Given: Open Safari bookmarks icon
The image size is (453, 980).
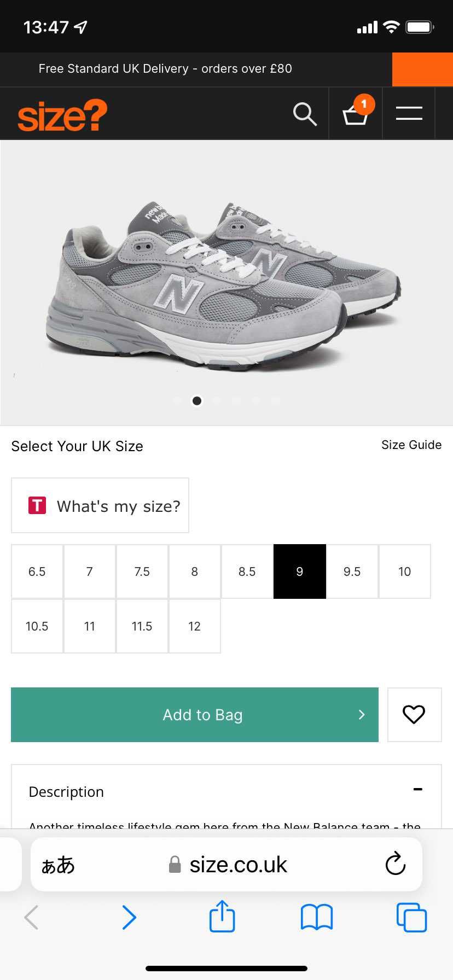Looking at the screenshot, I should (x=316, y=918).
